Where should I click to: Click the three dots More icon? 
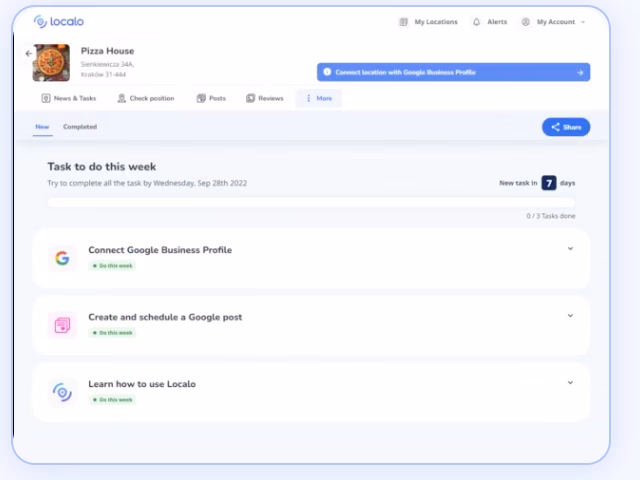(x=309, y=98)
